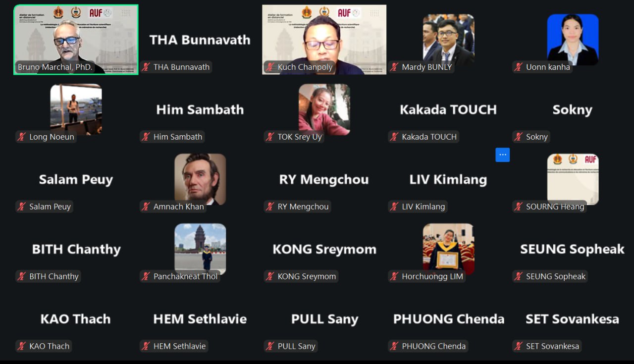Click muted mic icon next to Uonn kanha

coord(519,67)
